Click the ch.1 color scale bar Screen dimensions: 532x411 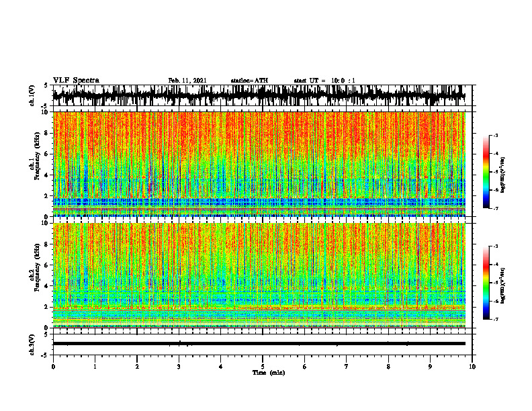pyautogui.click(x=486, y=172)
